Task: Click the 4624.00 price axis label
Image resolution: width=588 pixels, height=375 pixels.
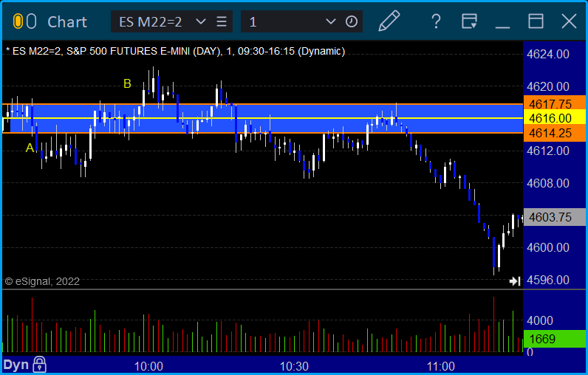Action: (548, 55)
